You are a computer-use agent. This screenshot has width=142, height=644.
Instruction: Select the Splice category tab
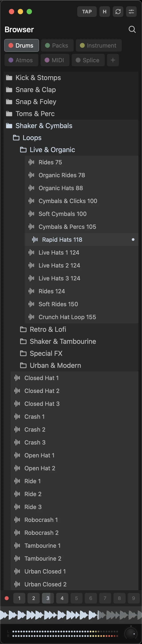click(88, 60)
